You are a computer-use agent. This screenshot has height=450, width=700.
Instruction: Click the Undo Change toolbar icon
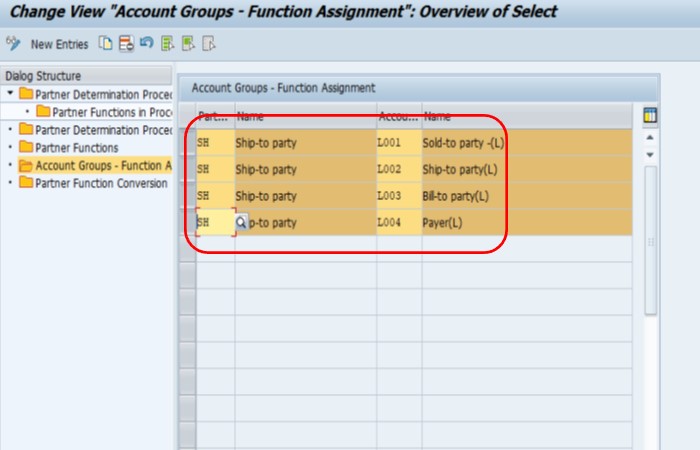146,43
